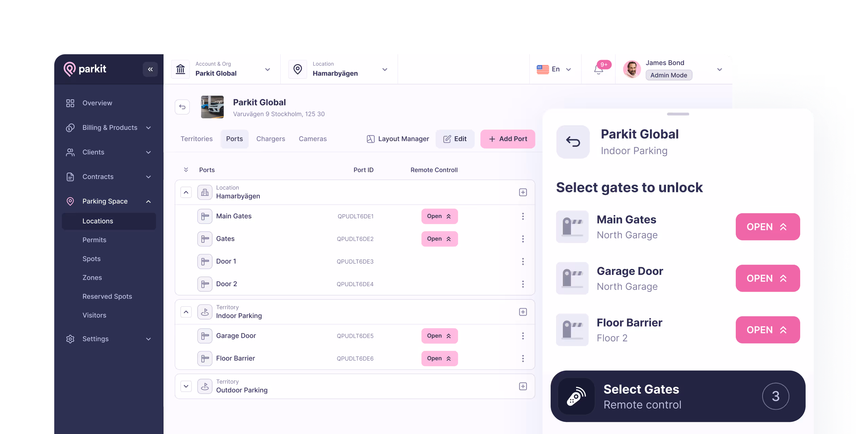Screen dimensions: 868x434
Task: Click the parkit logo
Action: [85, 69]
